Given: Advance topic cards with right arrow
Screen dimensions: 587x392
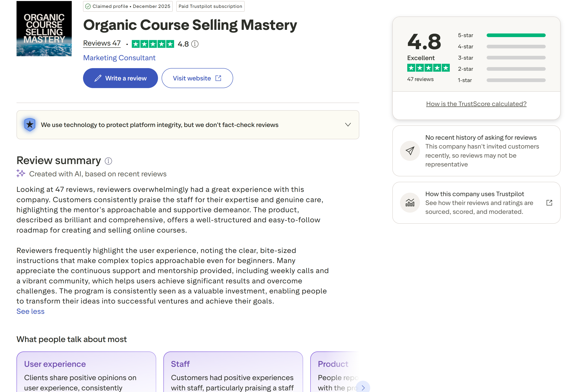Looking at the screenshot, I should click(363, 388).
